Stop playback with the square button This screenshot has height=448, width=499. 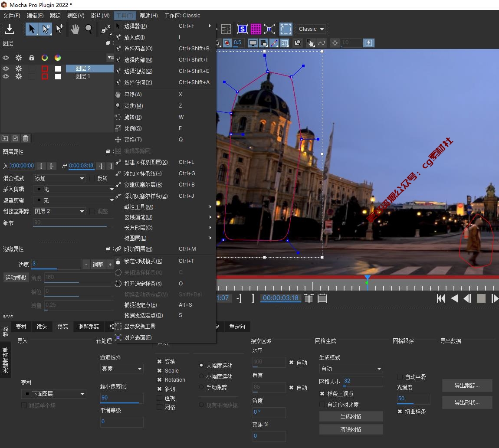[x=481, y=298]
